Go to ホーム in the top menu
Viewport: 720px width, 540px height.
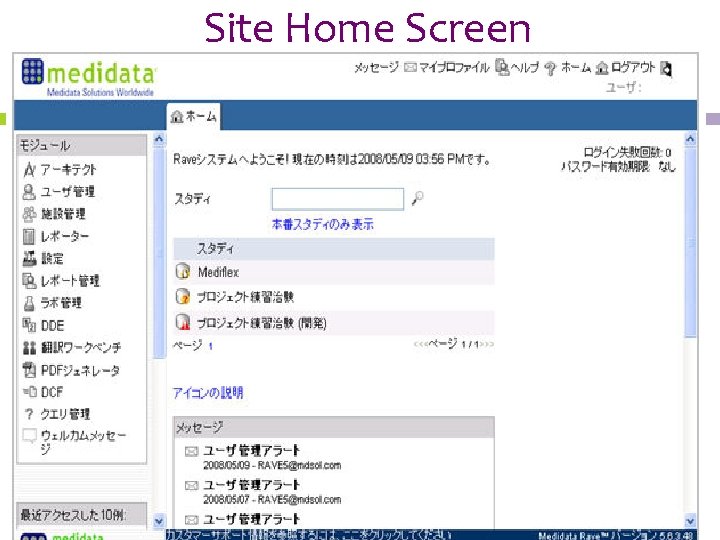576,68
